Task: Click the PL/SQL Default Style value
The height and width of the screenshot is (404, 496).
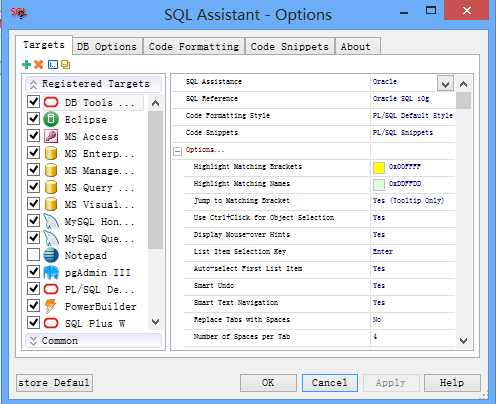Action: 413,116
